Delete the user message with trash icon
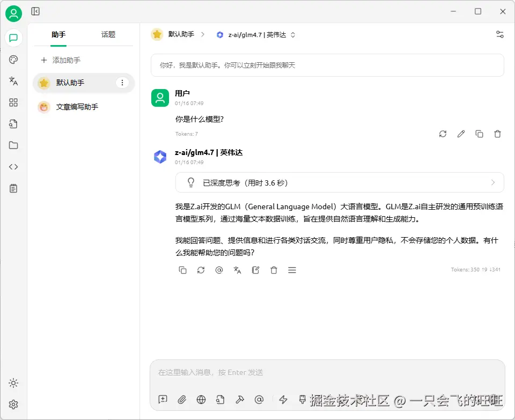 tap(498, 134)
